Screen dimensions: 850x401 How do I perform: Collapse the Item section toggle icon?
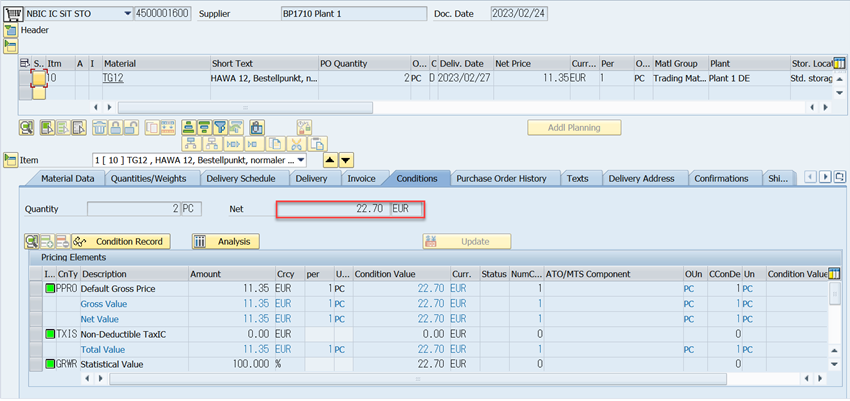point(10,160)
